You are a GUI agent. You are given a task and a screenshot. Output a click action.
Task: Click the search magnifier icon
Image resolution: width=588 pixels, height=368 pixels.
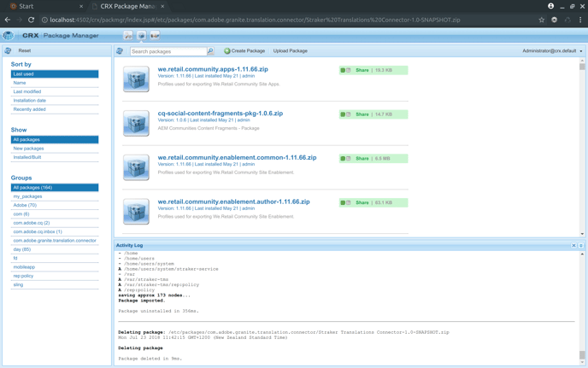[210, 50]
